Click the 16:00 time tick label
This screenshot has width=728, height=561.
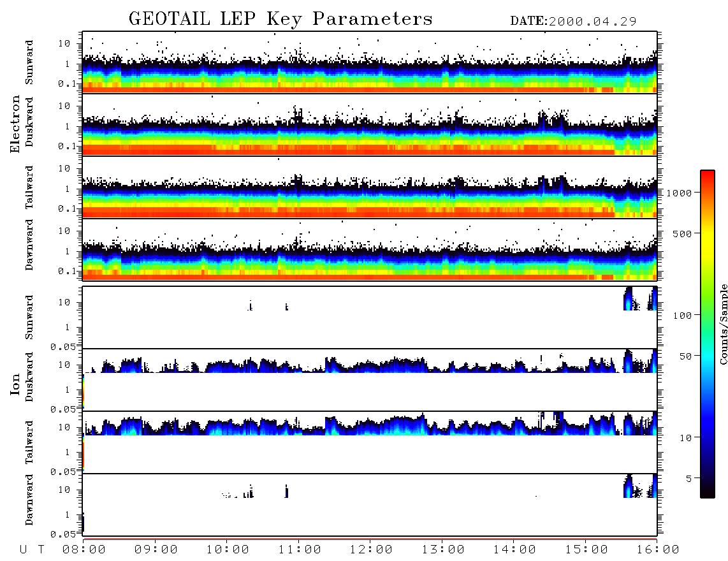tap(658, 550)
